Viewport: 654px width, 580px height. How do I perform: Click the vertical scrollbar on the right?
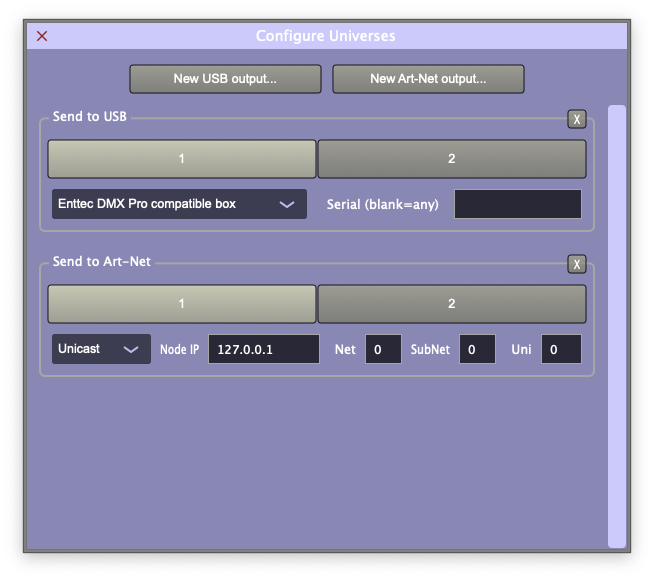click(617, 325)
